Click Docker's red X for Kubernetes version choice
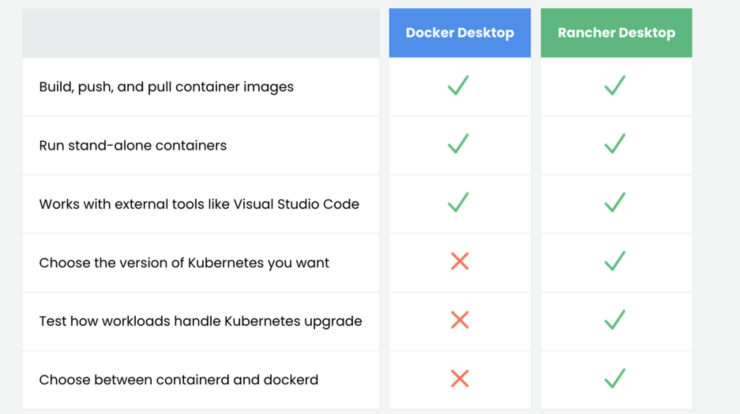The image size is (740, 414). 460,261
